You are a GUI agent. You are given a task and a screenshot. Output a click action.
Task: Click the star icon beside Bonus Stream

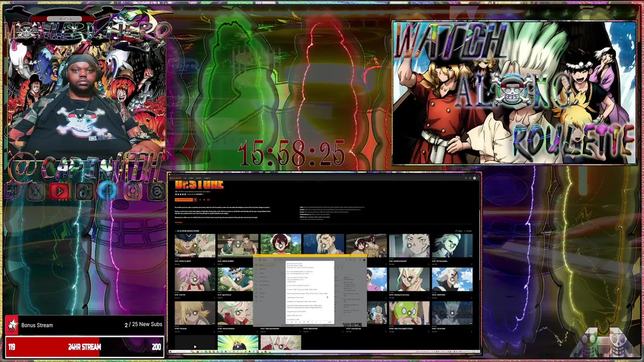(x=12, y=325)
